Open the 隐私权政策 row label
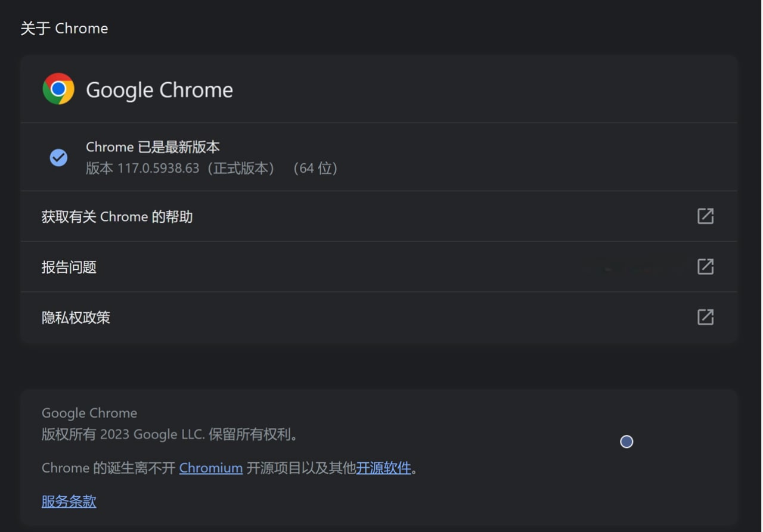 (76, 318)
